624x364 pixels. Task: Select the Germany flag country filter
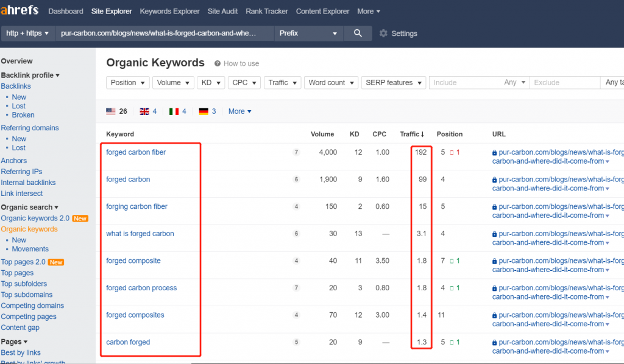tap(204, 111)
